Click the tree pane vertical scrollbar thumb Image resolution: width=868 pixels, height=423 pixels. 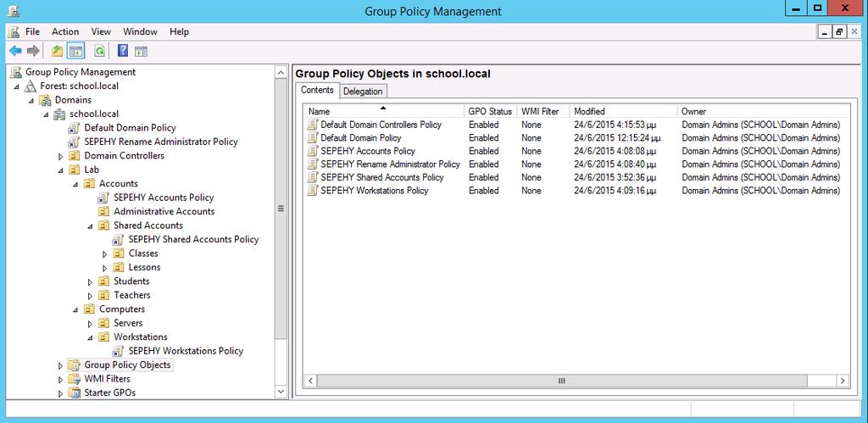[x=281, y=209]
